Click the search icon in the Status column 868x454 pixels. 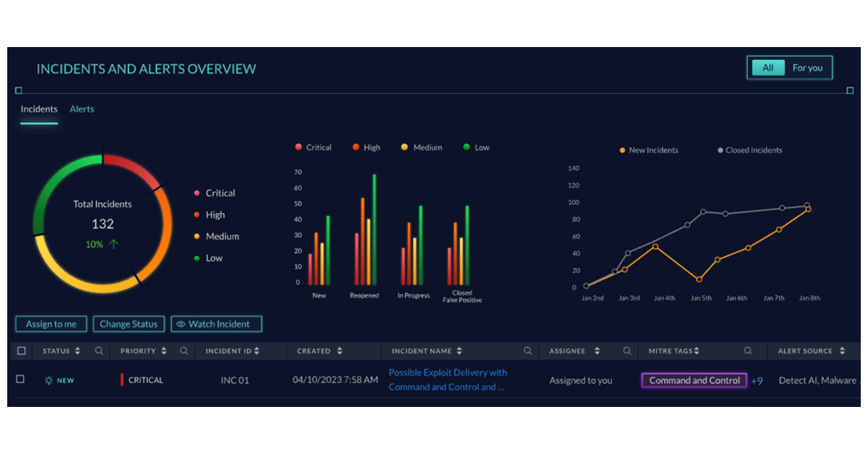point(101,350)
